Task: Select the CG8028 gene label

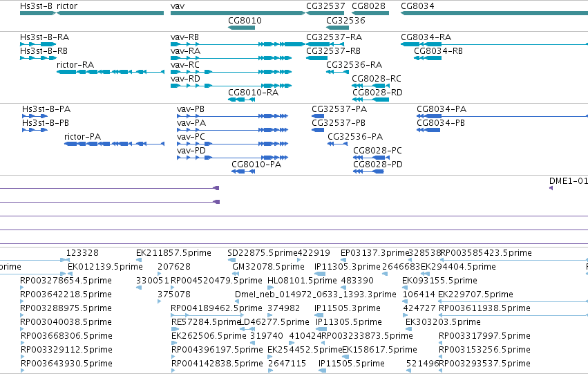Action: (369, 6)
